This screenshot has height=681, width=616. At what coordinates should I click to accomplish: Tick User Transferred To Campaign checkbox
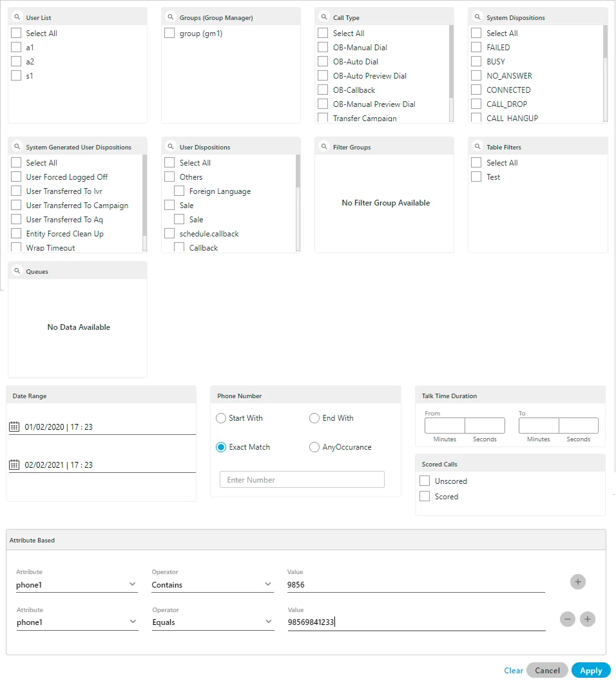(16, 205)
